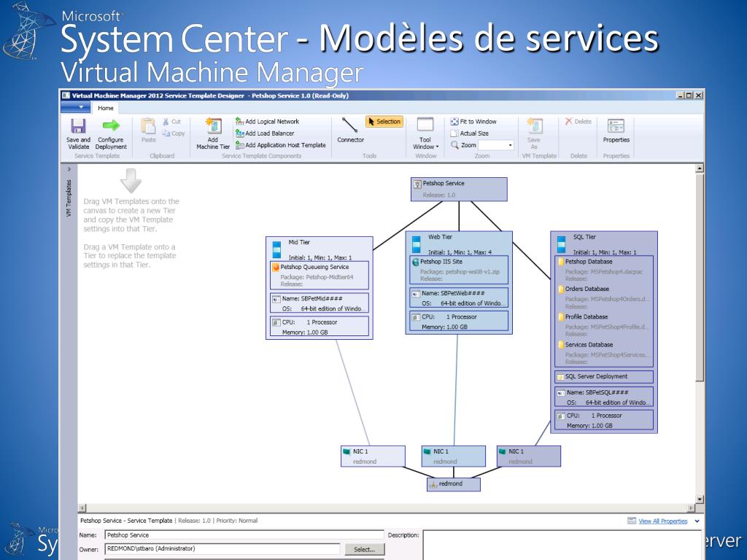Viewport: 747px width, 560px height.
Task: Click the horizontal scrollbar left arrow
Action: point(82,508)
